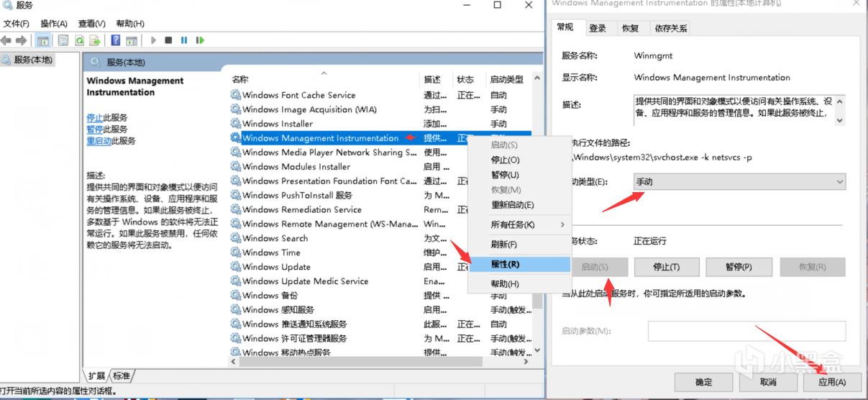Viewport: 868px width, 400px height.
Task: Click the 启动参数(M) input field
Action: (x=746, y=331)
